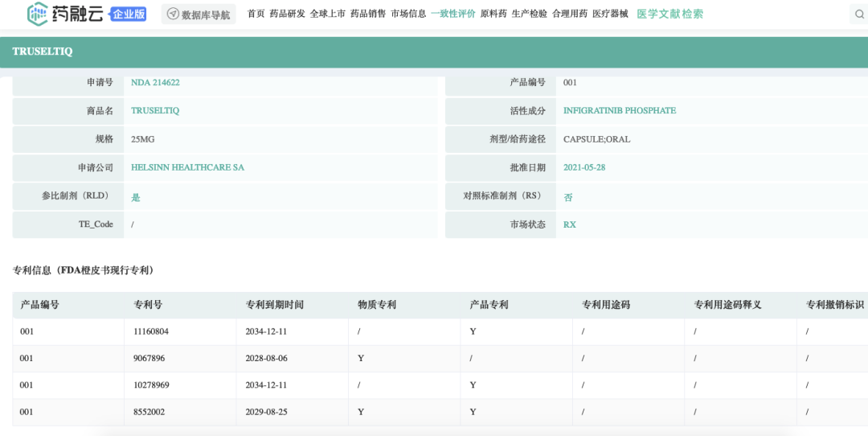Click the search magnifier icon

[x=859, y=14]
